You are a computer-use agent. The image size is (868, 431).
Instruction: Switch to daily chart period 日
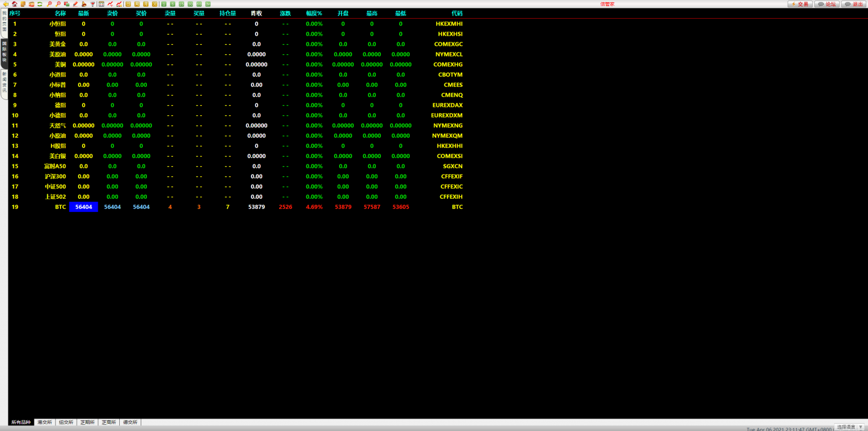pos(128,4)
